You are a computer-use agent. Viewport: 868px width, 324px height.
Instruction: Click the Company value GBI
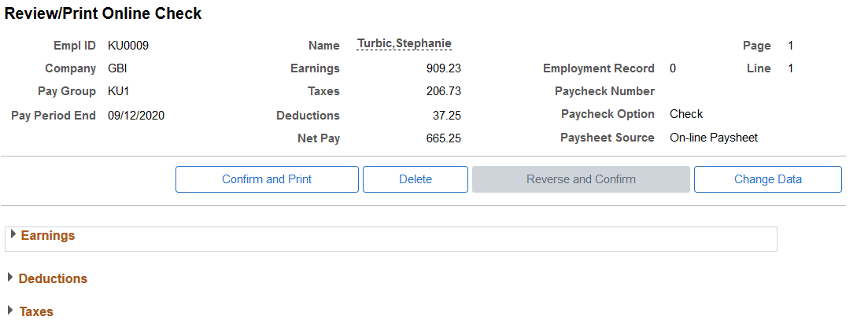coord(118,69)
